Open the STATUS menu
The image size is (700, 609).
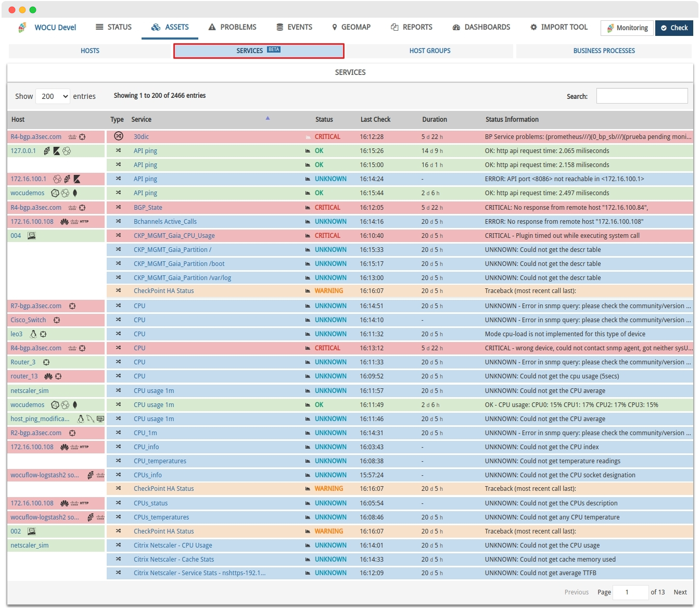pyautogui.click(x=113, y=27)
